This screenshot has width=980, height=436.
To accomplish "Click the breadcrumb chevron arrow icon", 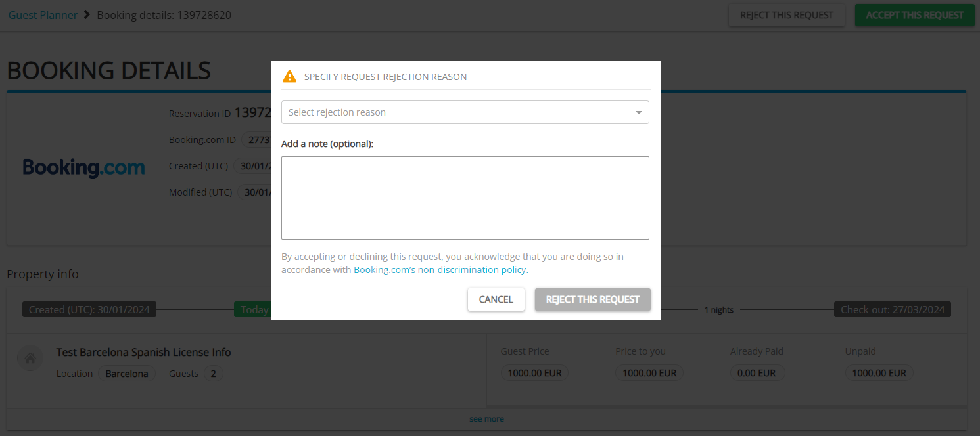I will 87,15.
